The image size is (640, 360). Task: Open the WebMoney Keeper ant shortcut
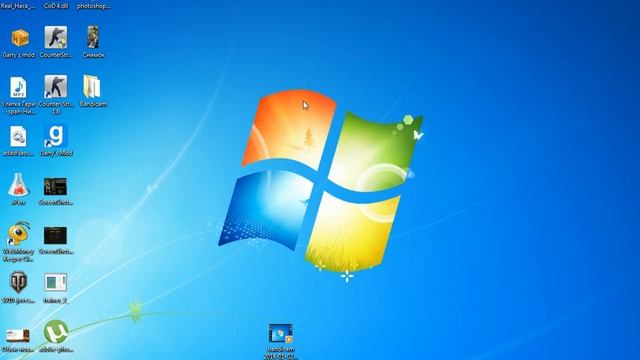[18, 234]
